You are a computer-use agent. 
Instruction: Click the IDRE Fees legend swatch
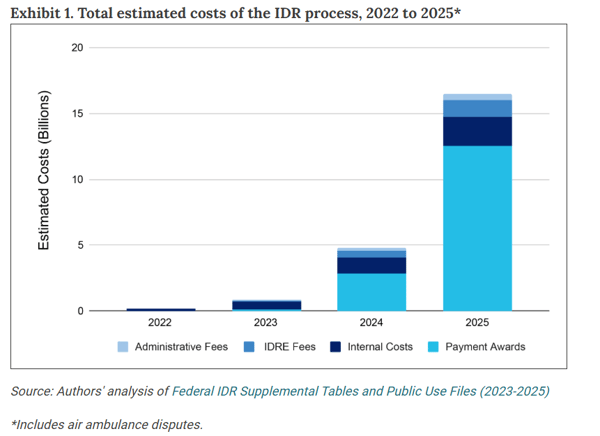click(x=249, y=347)
